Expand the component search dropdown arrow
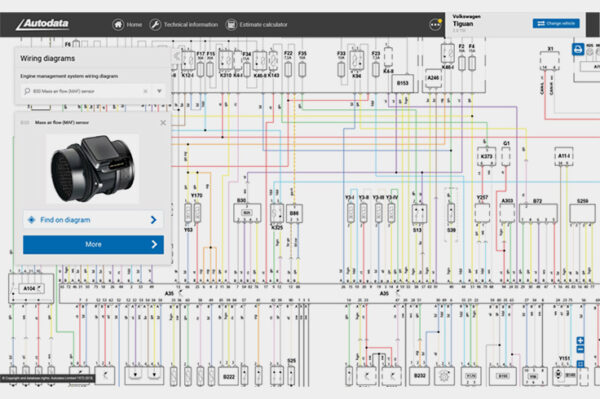This screenshot has height=399, width=600. 159,91
